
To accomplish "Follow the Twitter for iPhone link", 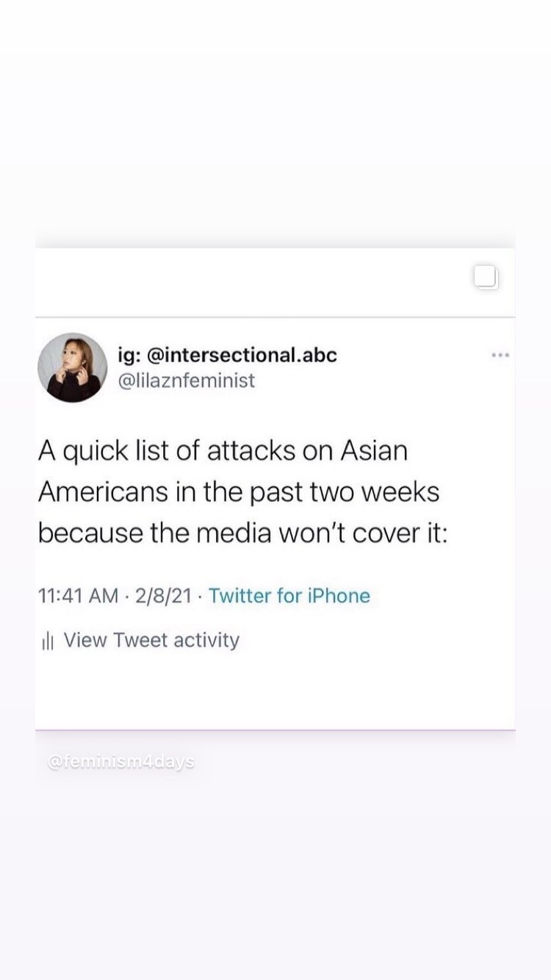I will pos(289,596).
